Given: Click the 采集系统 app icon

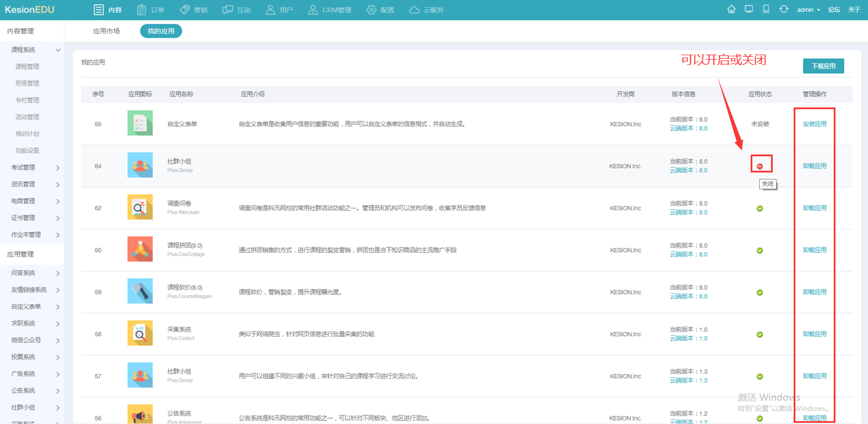Looking at the screenshot, I should (140, 333).
